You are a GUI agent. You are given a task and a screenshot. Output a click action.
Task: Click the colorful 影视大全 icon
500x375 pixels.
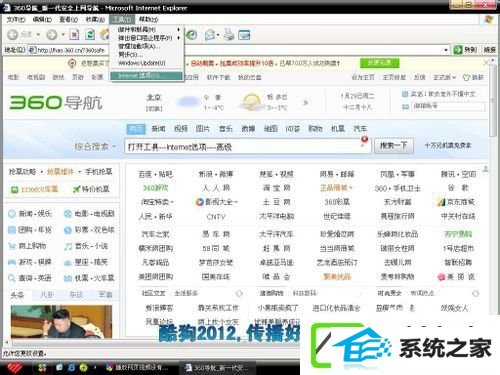(x=199, y=202)
